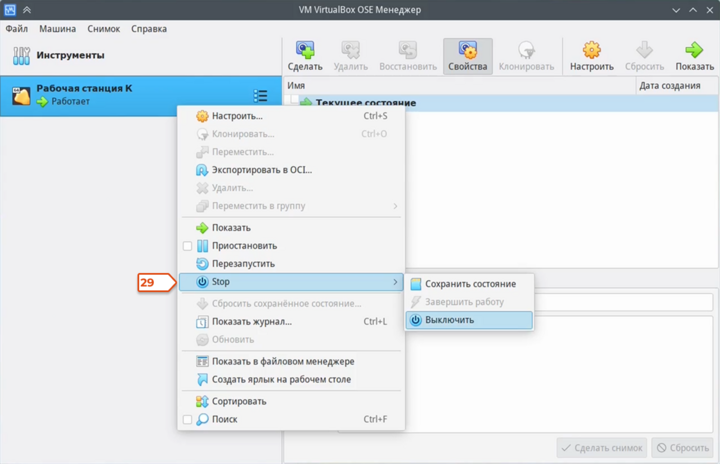The height and width of the screenshot is (464, 720).
Task: Click the double-chevron keep-above title bar icon
Action: 27,10
